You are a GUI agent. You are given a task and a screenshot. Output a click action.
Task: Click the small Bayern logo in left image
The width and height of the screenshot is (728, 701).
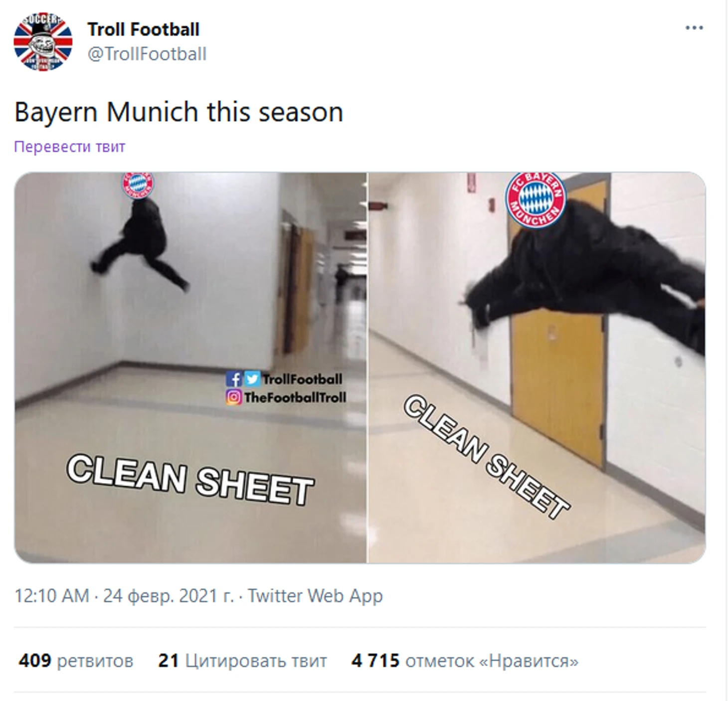[138, 184]
